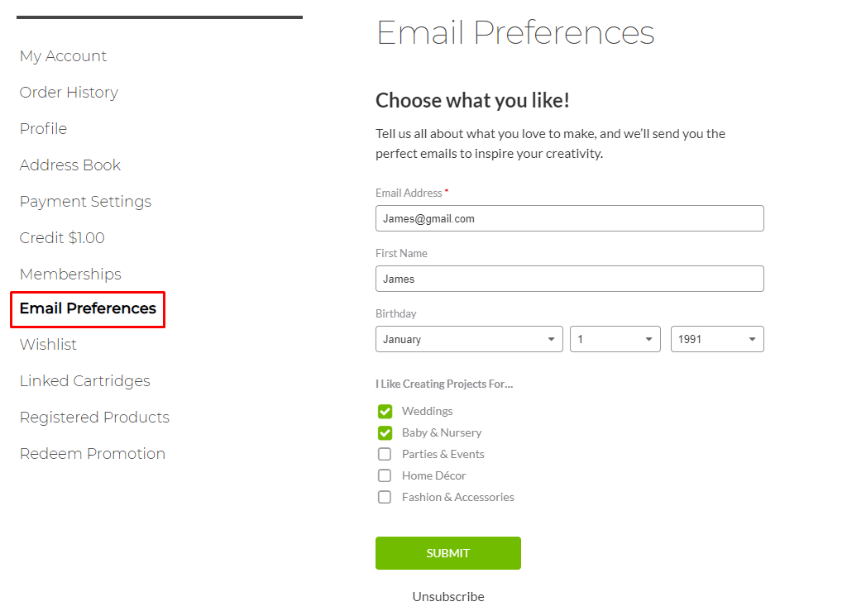
Task: Expand the birthday day dropdown
Action: pyautogui.click(x=615, y=339)
